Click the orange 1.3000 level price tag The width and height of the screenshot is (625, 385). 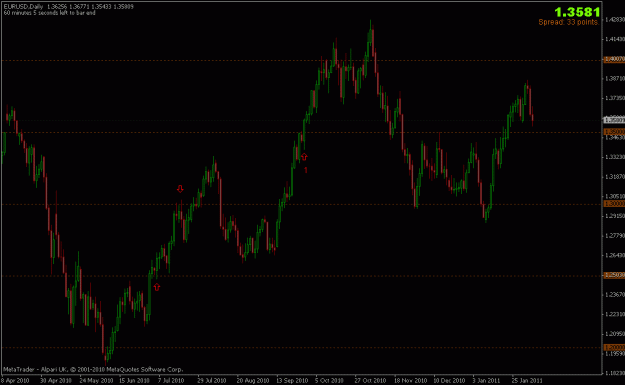tap(614, 204)
